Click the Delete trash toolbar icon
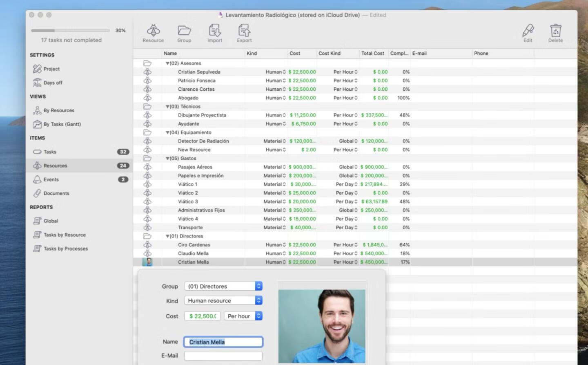Image resolution: width=588 pixels, height=365 pixels. (555, 30)
